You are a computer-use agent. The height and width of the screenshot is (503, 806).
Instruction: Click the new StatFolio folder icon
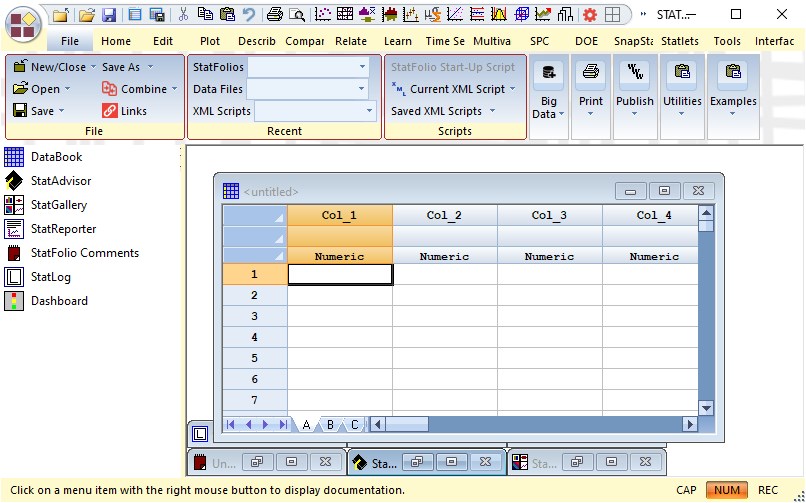[x=61, y=14]
